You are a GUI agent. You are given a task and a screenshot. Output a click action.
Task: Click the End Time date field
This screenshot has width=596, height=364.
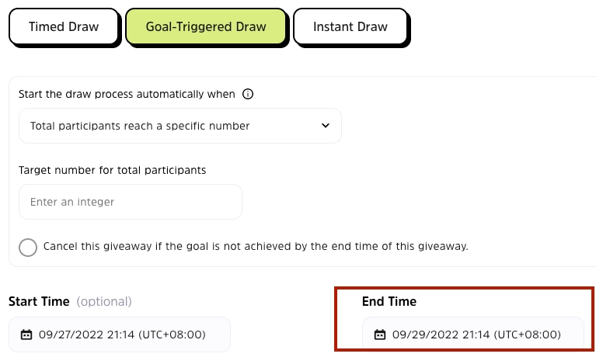(x=472, y=335)
